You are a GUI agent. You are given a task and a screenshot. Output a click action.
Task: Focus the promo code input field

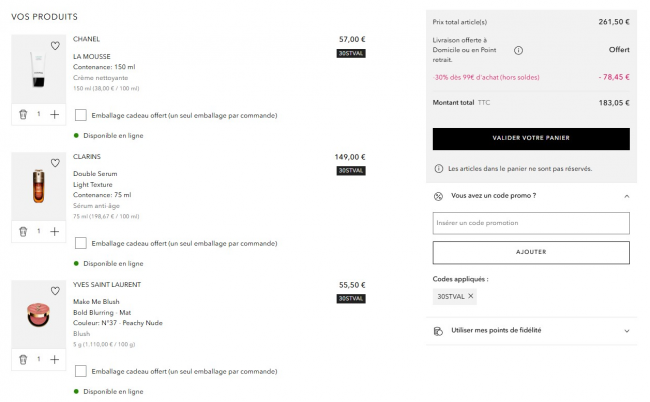tap(531, 223)
